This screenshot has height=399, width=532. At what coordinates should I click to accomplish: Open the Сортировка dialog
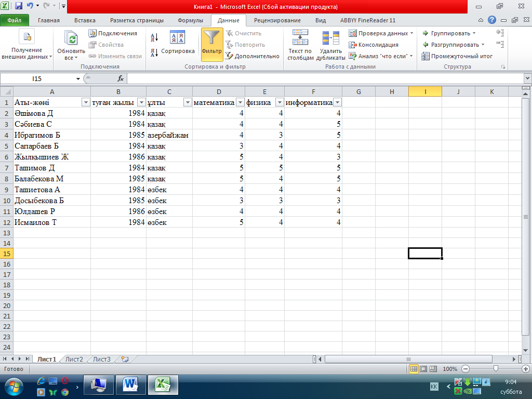click(178, 43)
